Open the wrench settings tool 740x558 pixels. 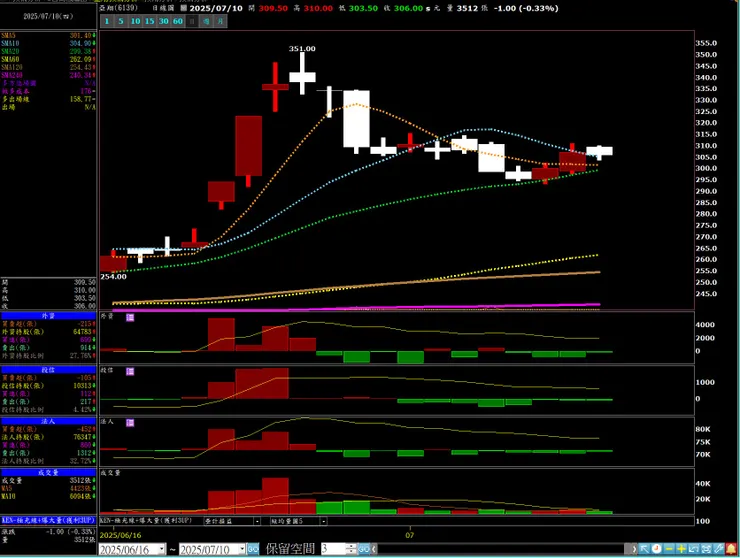coord(718,549)
